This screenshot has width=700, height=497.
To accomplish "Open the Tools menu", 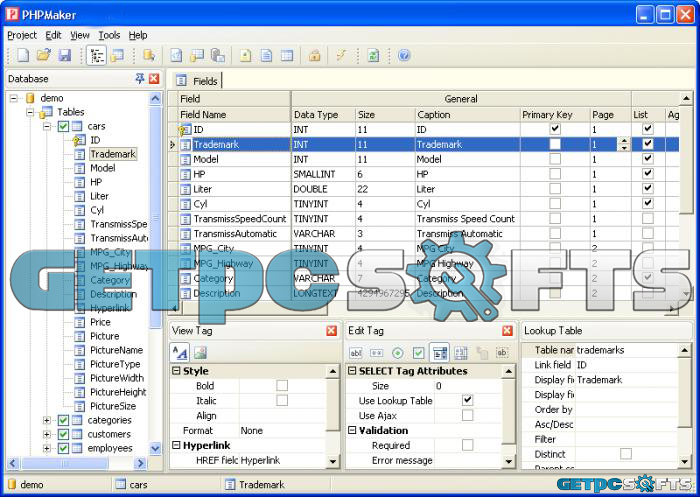I will (109, 35).
